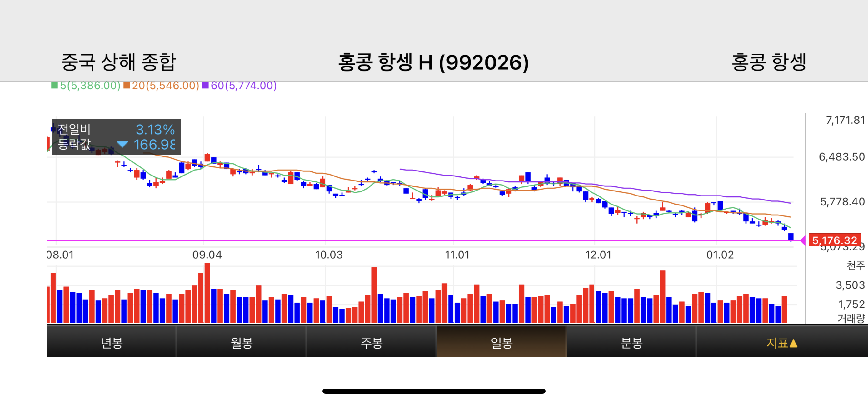The image size is (868, 401).
Task: Click the green 5-day moving average swatch
Action: point(54,86)
